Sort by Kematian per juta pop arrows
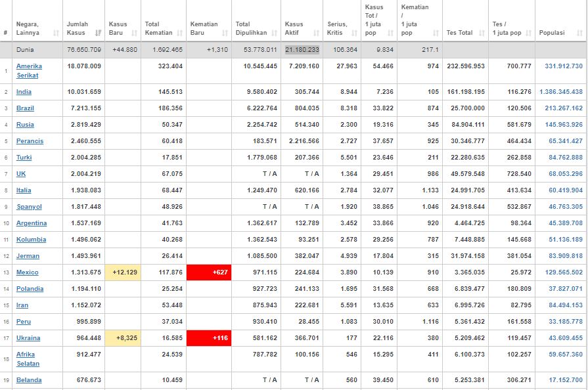 pyautogui.click(x=436, y=33)
